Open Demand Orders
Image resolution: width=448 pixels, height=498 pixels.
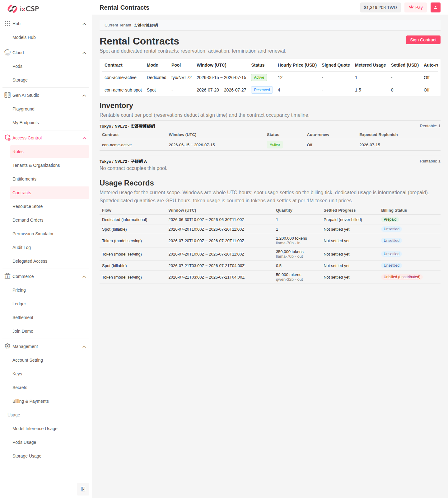click(x=49, y=220)
